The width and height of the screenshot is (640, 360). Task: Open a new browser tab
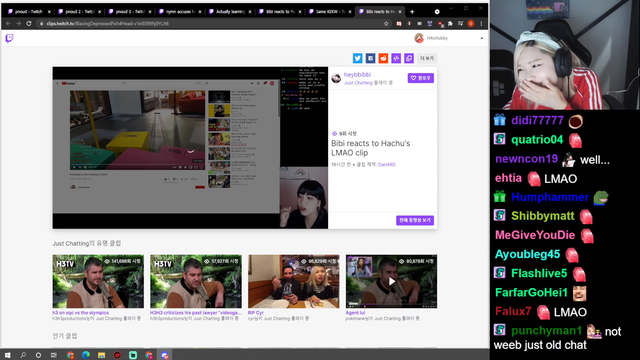[412, 12]
